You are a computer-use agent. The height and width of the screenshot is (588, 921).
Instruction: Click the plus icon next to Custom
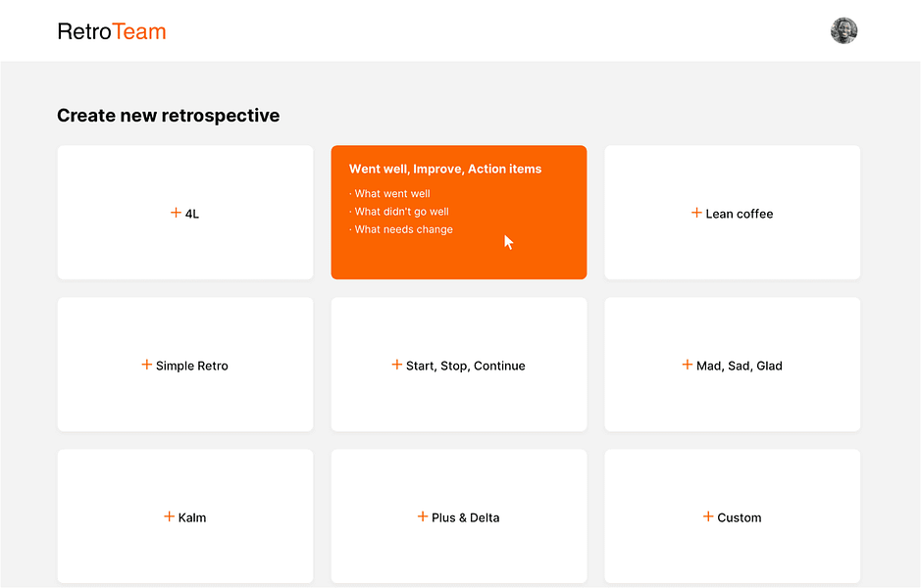pos(708,516)
